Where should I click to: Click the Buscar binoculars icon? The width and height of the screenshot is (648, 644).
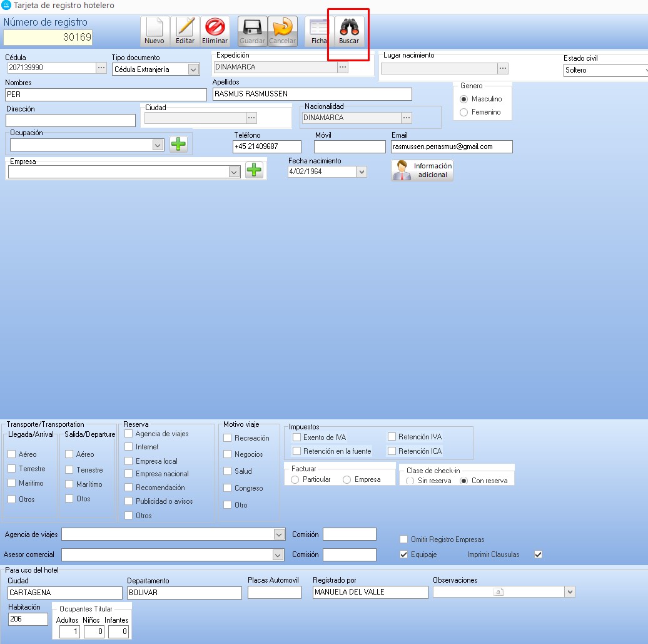pyautogui.click(x=349, y=31)
